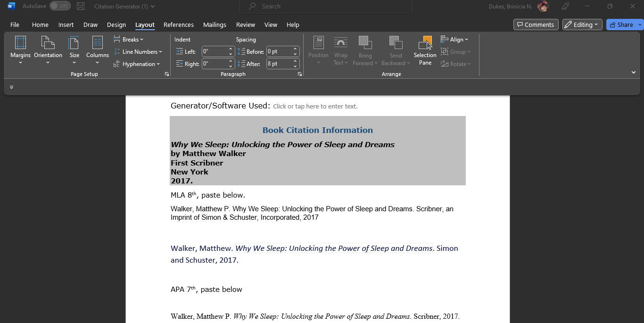
Task: Open the Selection Pane
Action: tap(425, 50)
